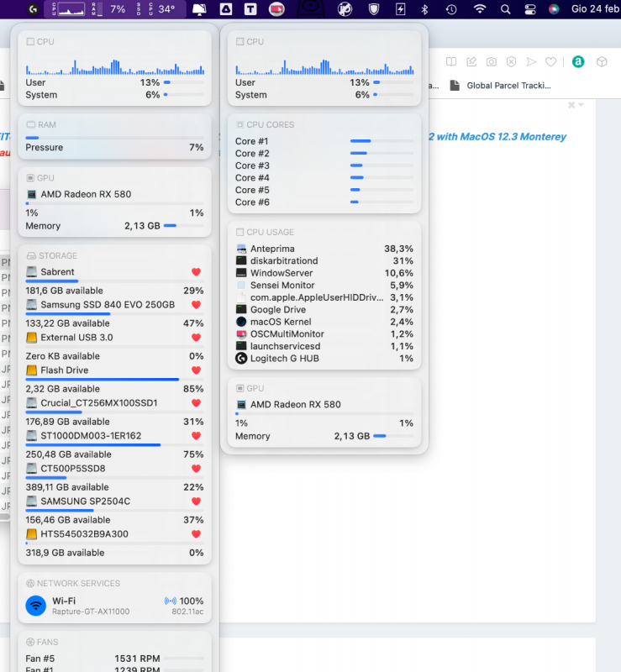Open dropdown arrow beside the banner X
The image size is (621, 672).
pos(582,105)
